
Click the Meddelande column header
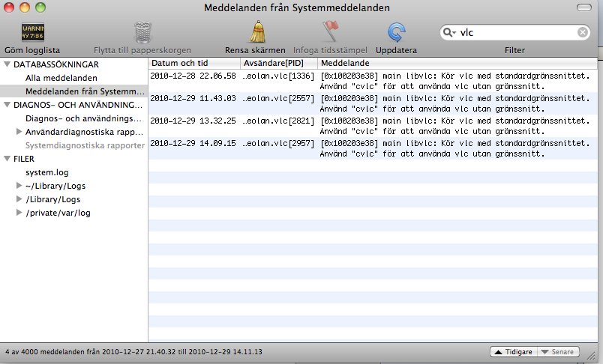pos(457,63)
